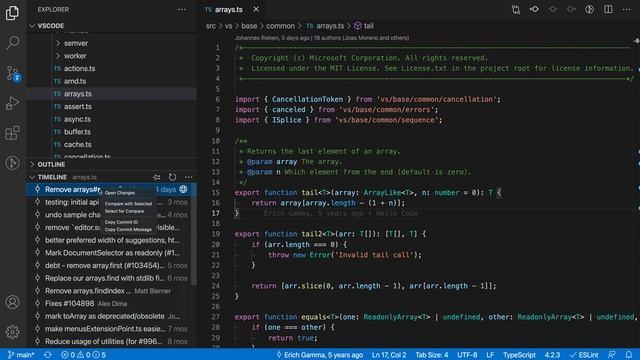Change indentation via 'Tab Size: 4'
Viewport: 640px width, 360px height.
(x=432, y=355)
